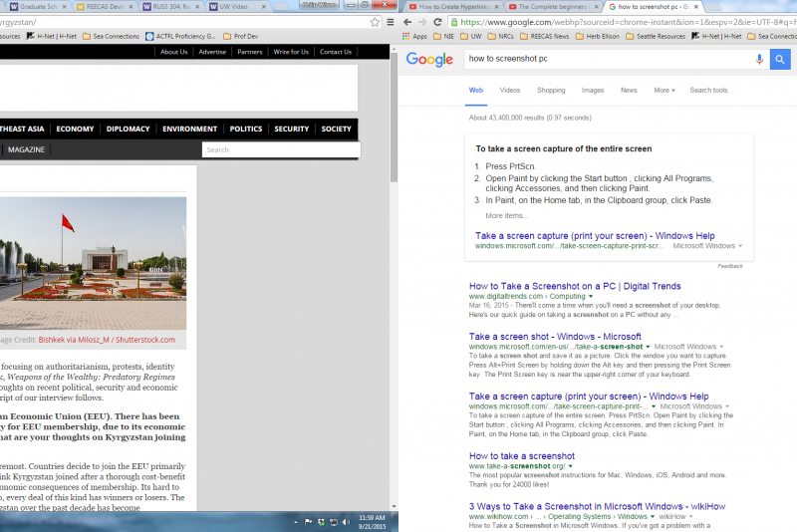Screen dimensions: 797x532
Task: Open network icon in system tray
Action: tap(334, 522)
